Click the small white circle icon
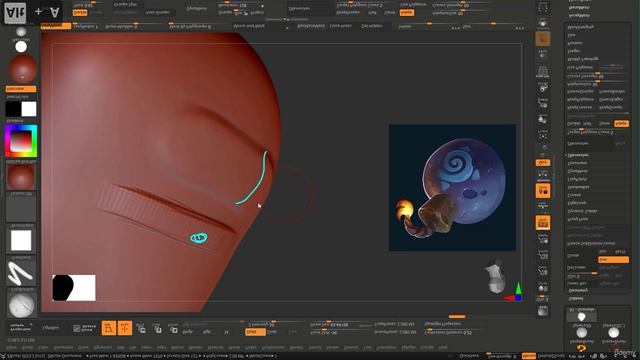This screenshot has height=360, width=640. pos(21,47)
